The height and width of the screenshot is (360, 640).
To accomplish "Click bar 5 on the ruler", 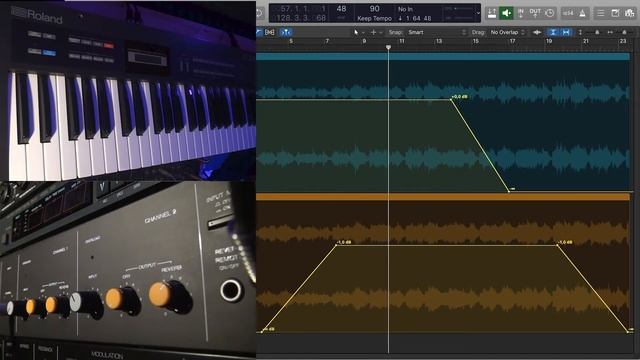I will (291, 41).
